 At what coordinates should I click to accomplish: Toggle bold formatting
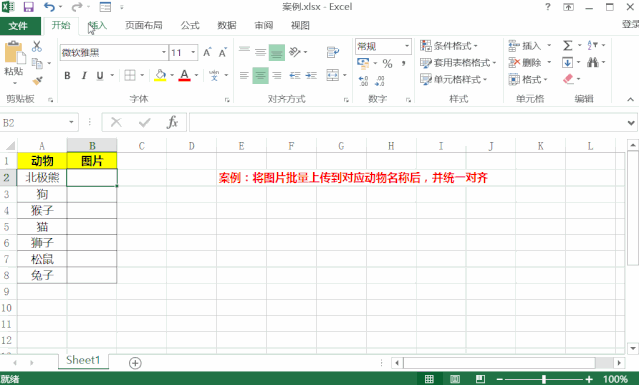67,76
